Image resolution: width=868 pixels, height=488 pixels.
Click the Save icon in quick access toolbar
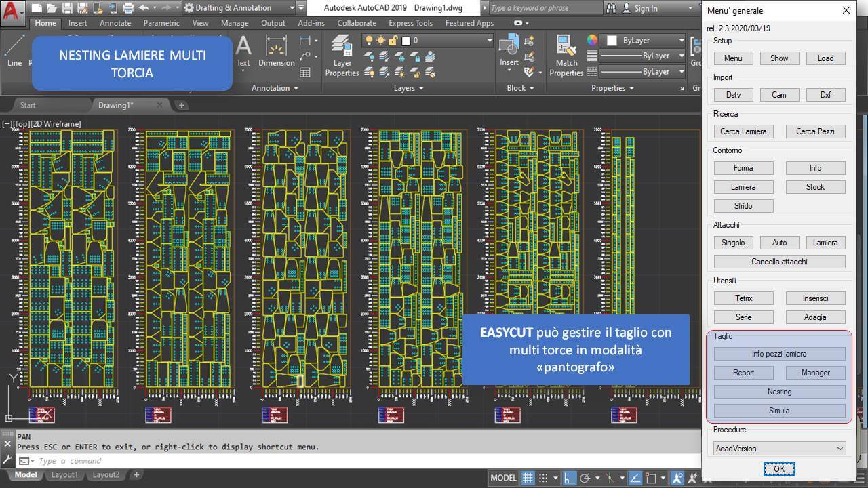click(x=66, y=8)
